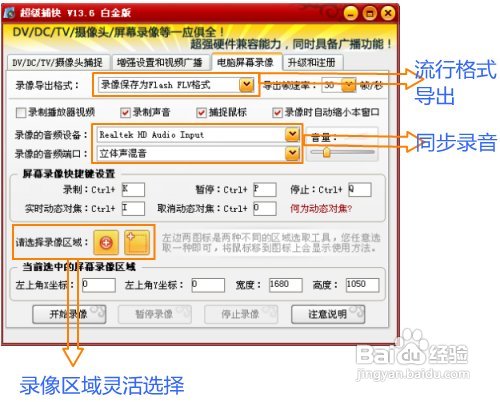
Task: Click the rectangular region selection tool icon
Action: click(137, 242)
